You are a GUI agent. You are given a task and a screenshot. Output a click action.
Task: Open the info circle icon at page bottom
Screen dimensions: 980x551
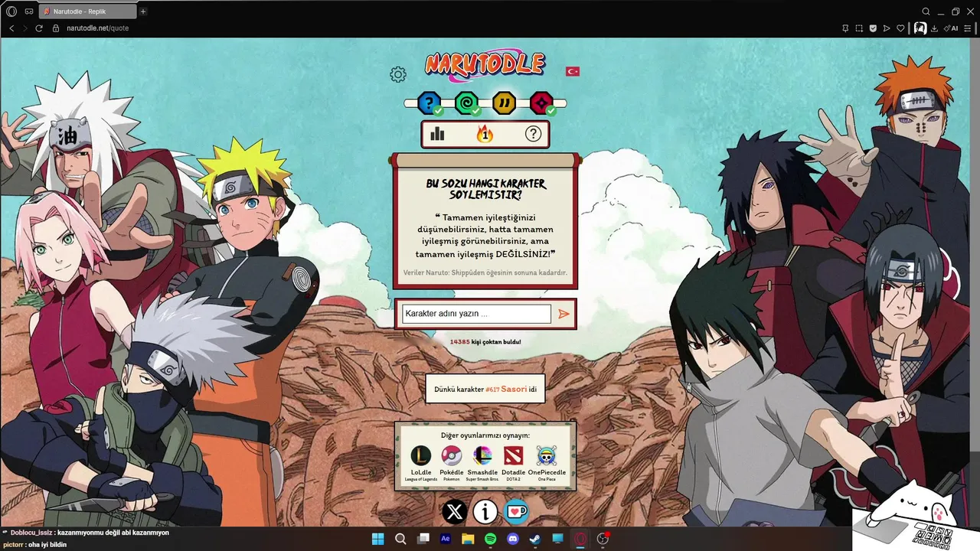point(485,511)
